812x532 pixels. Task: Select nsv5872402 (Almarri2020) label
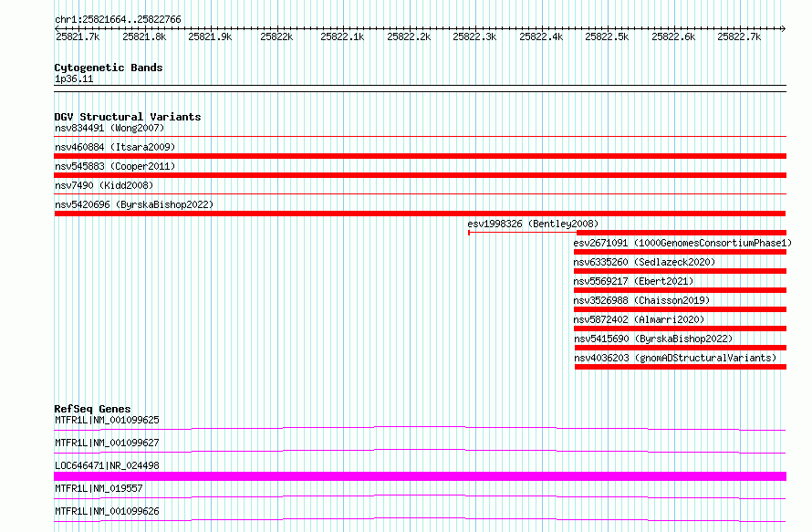pyautogui.click(x=639, y=319)
